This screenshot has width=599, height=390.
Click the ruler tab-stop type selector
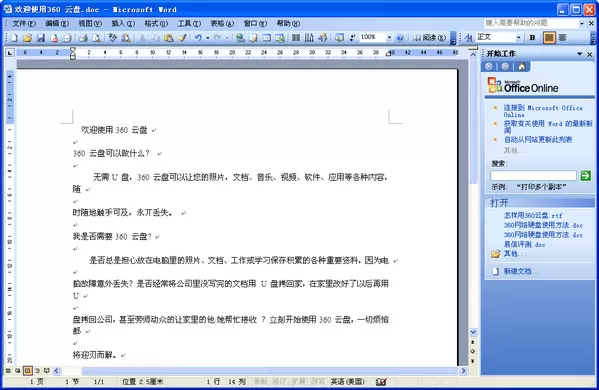(x=10, y=53)
